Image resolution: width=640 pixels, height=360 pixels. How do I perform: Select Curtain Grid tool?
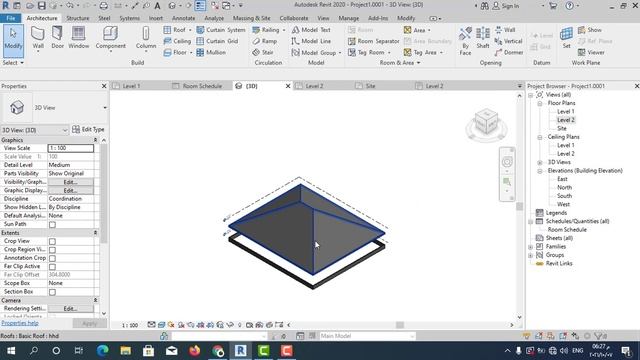(217, 41)
